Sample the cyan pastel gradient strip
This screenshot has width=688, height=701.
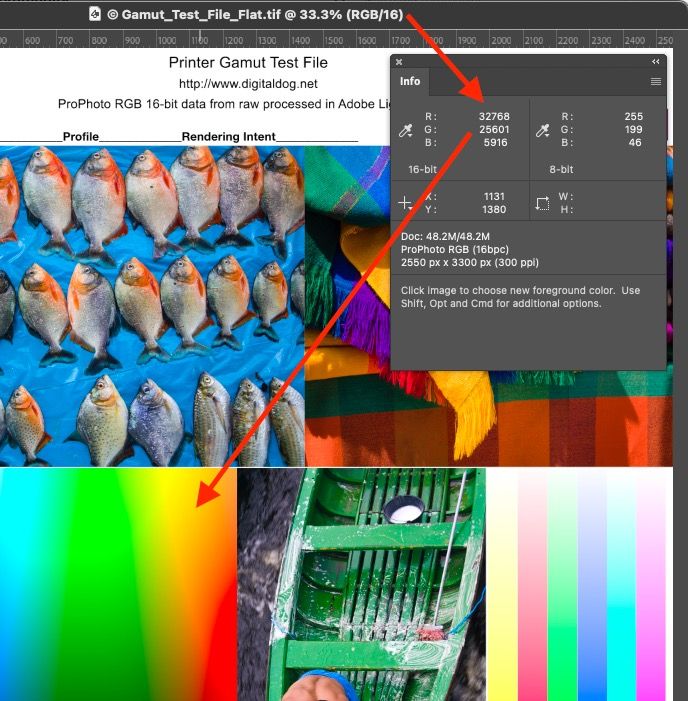click(x=621, y=587)
